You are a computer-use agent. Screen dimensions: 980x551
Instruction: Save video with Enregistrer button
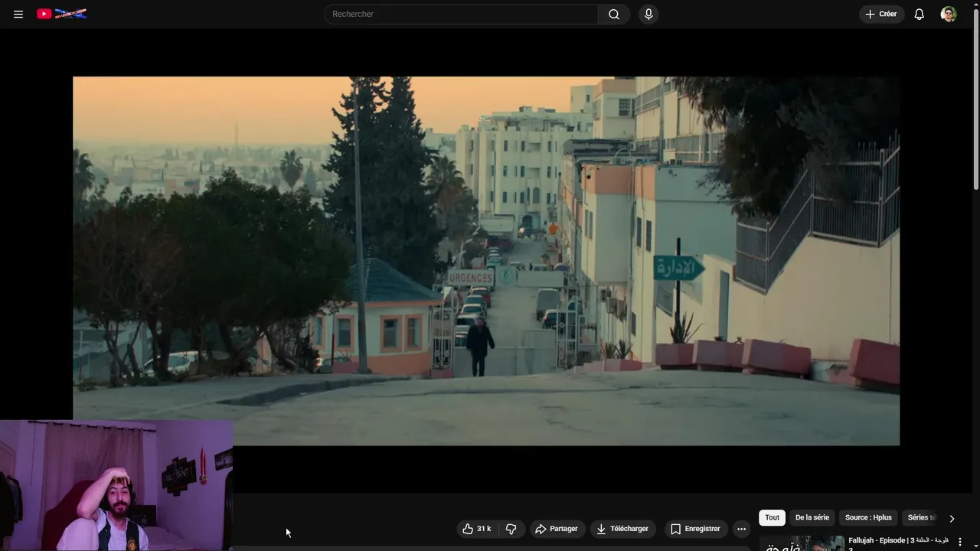(695, 529)
